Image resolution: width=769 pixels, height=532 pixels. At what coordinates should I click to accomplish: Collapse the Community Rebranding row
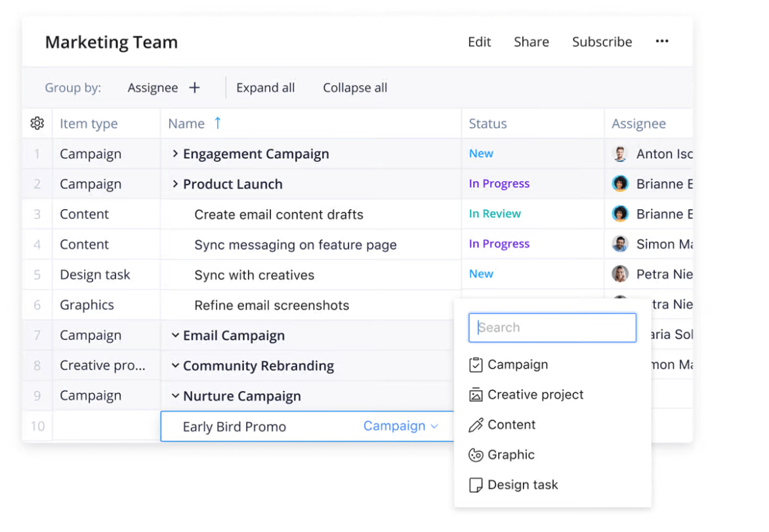point(175,365)
